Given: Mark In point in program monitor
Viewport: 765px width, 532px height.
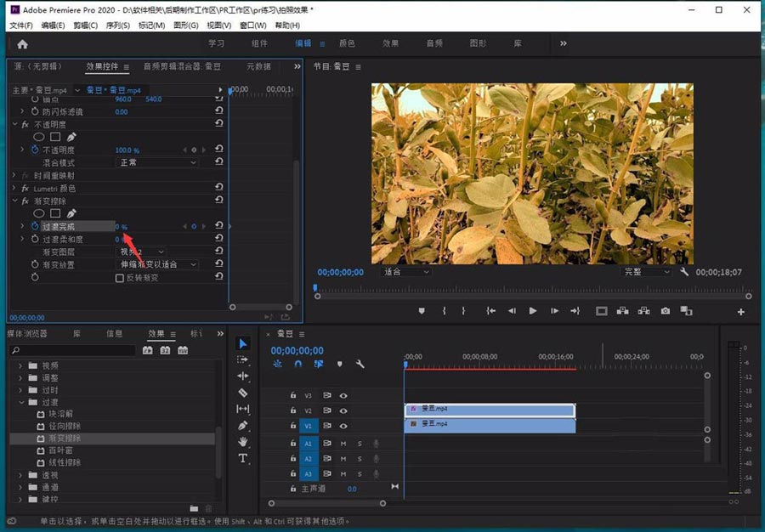Looking at the screenshot, I should pyautogui.click(x=444, y=311).
